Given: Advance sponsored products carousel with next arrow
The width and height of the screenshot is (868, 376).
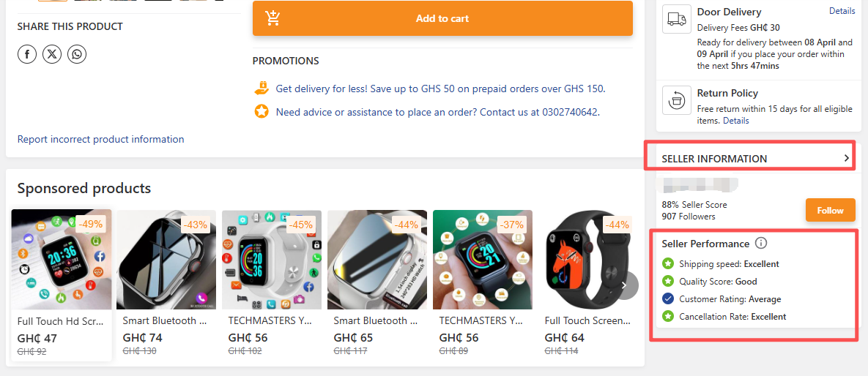Looking at the screenshot, I should pos(626,285).
